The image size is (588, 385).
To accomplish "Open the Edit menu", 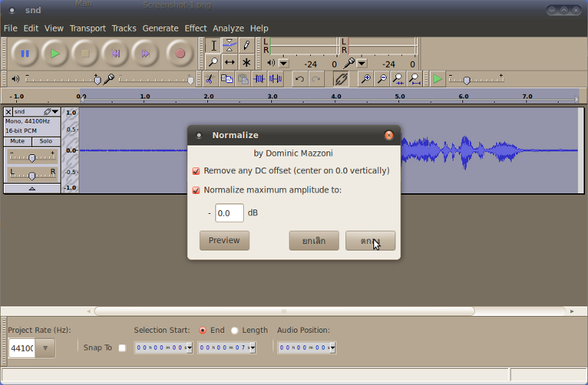I will click(31, 29).
